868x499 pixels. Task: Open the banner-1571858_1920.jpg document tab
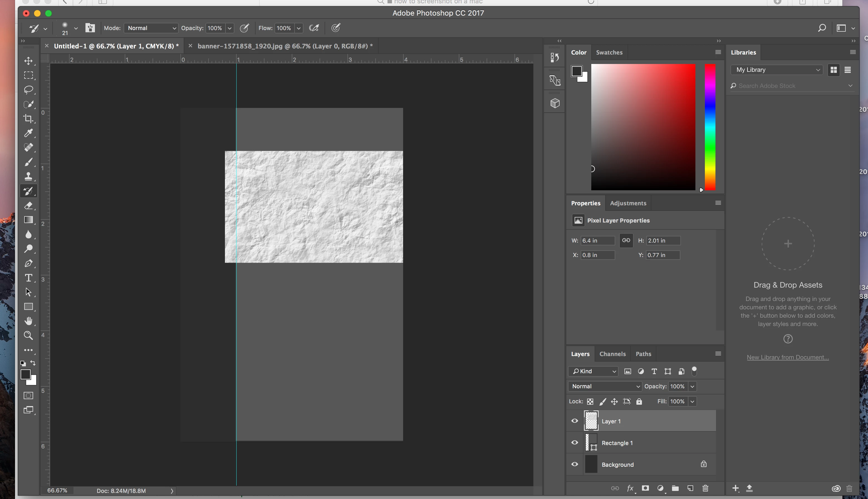285,46
